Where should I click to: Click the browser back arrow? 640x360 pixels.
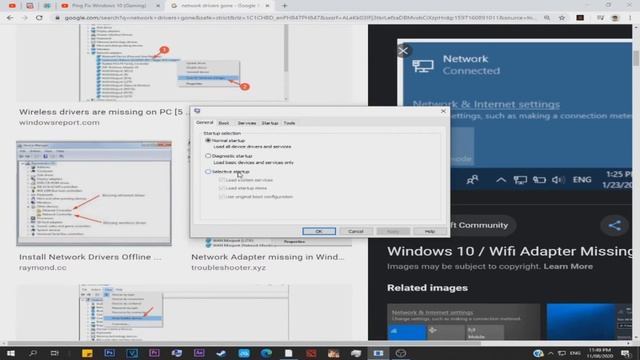point(10,18)
